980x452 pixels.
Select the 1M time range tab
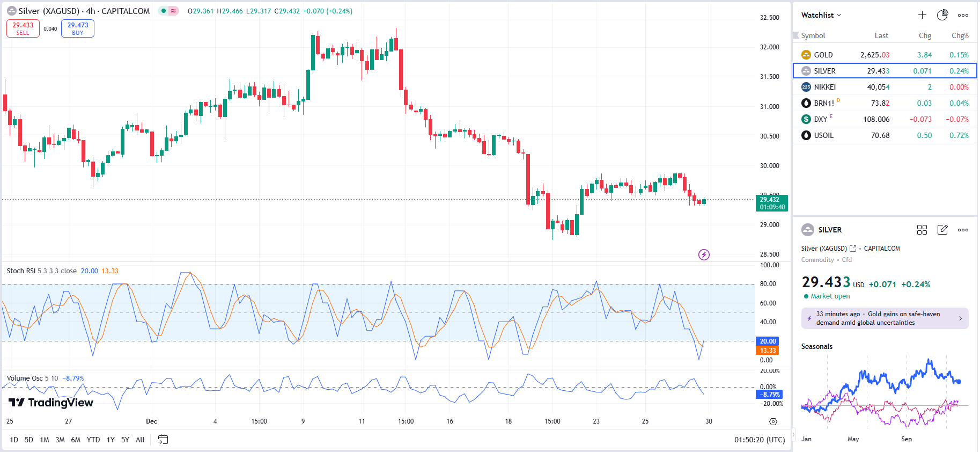click(45, 440)
